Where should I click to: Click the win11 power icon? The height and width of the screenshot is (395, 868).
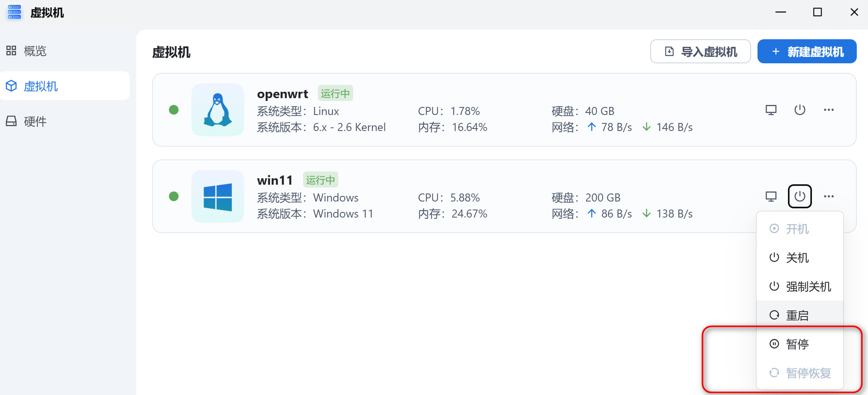point(800,196)
